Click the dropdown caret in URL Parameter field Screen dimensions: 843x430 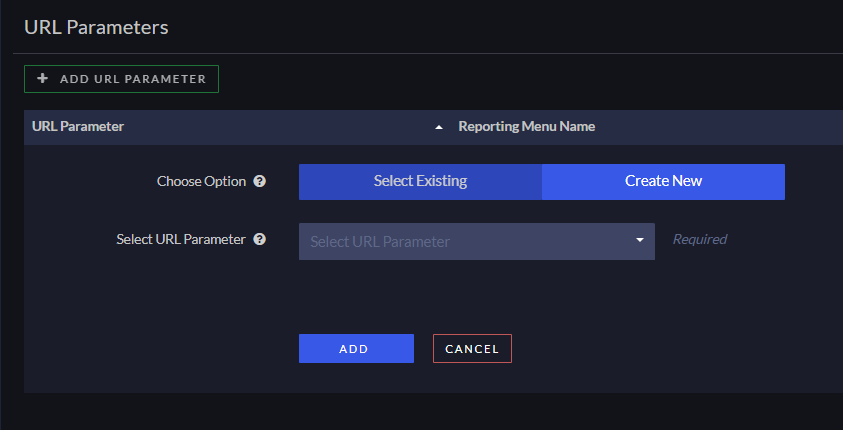tap(640, 241)
